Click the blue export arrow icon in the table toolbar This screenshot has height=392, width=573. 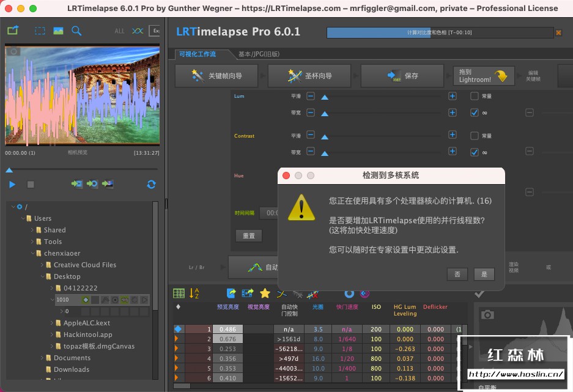[231, 294]
